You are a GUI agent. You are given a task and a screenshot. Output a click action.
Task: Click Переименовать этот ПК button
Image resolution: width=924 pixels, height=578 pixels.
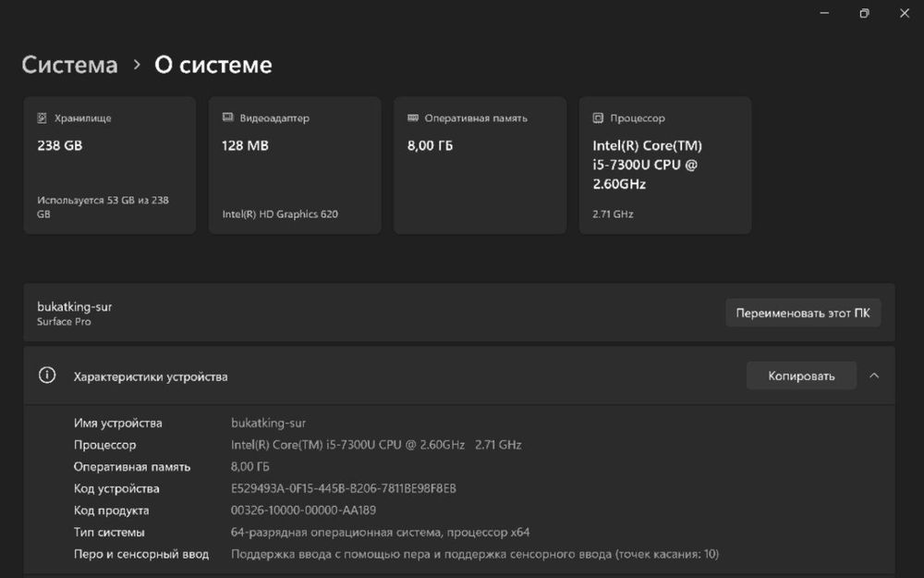(x=803, y=313)
